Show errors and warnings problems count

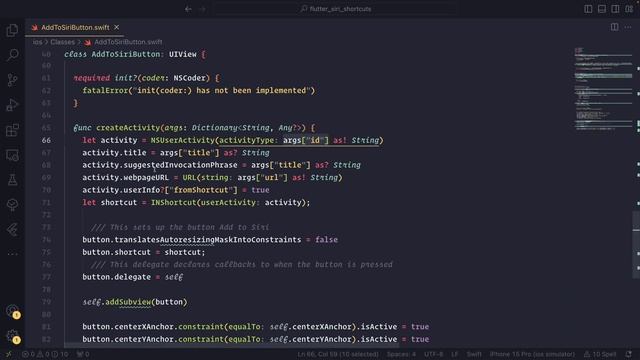(45, 354)
